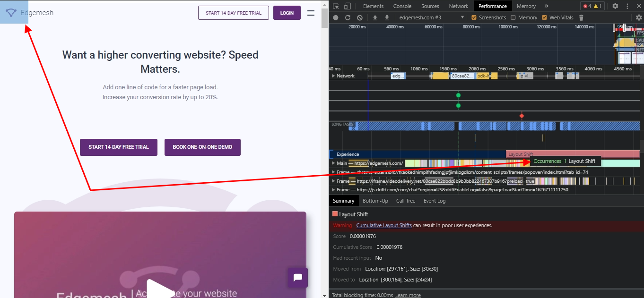Close the DevTools panel

point(639,6)
